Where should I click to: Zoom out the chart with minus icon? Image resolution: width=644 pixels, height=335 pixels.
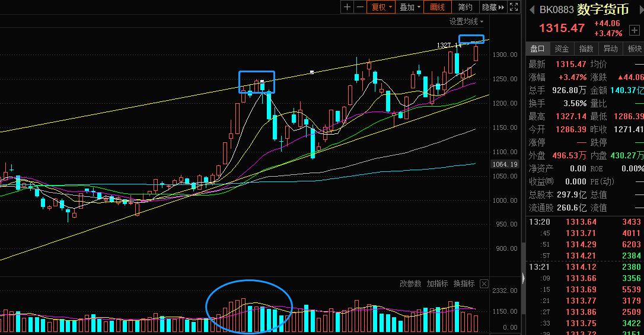point(360,7)
